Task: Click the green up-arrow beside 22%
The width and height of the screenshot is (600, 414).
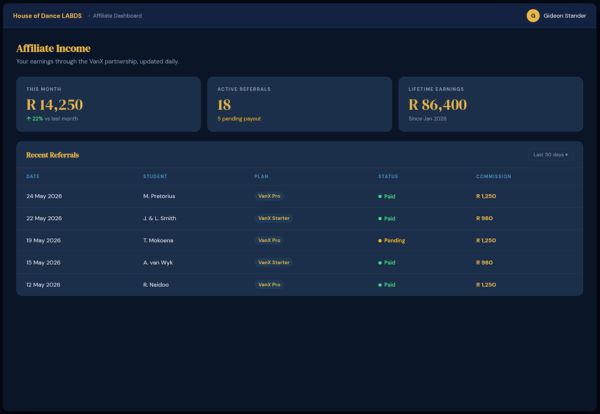Action: tap(29, 119)
